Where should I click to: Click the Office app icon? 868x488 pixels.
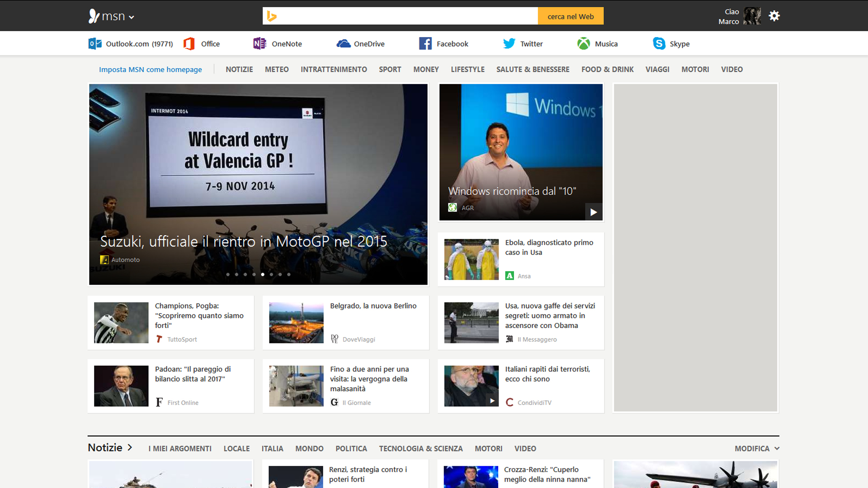189,44
